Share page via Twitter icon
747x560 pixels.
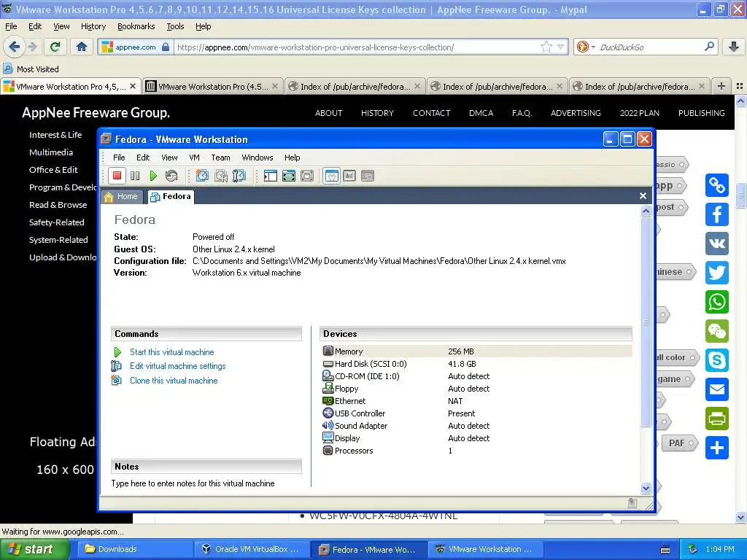click(717, 273)
